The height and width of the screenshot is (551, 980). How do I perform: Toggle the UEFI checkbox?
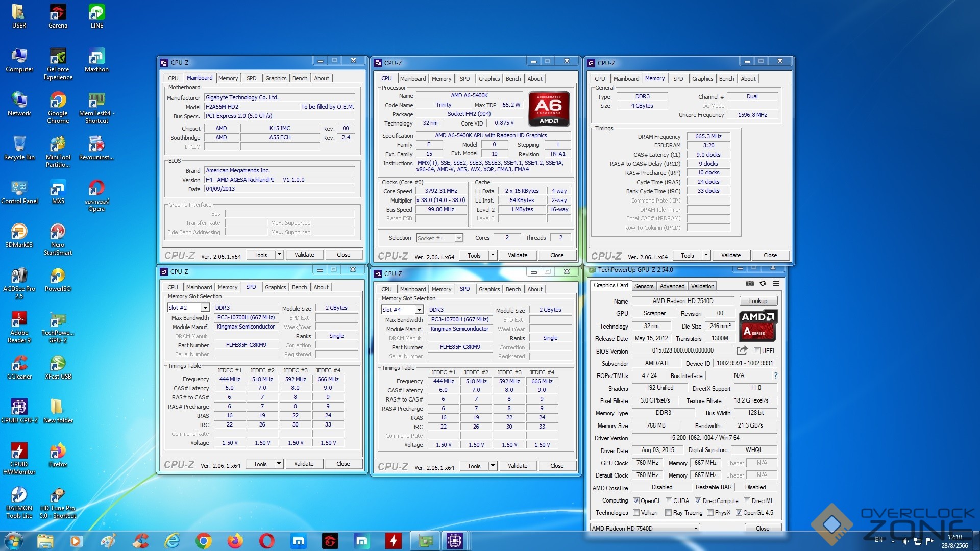click(x=757, y=351)
